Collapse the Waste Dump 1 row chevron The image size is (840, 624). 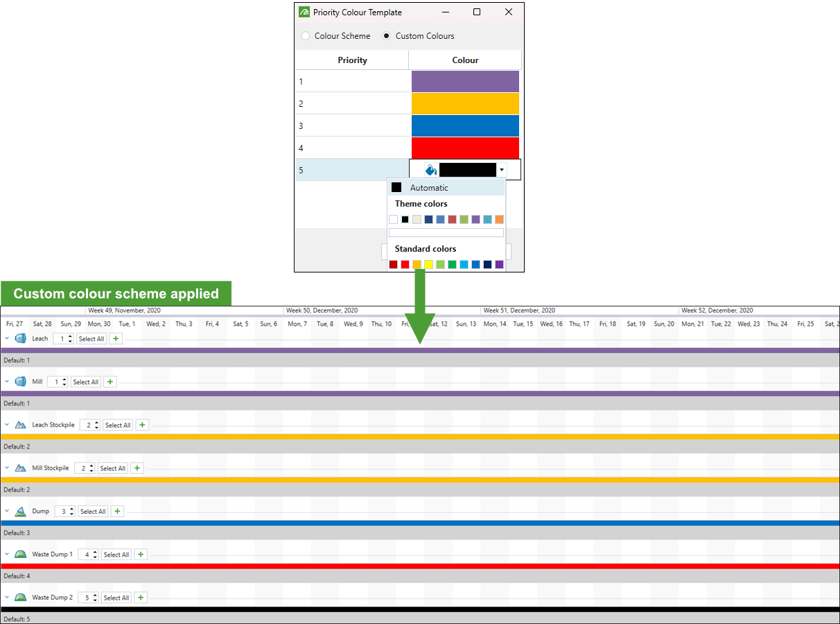[7, 554]
